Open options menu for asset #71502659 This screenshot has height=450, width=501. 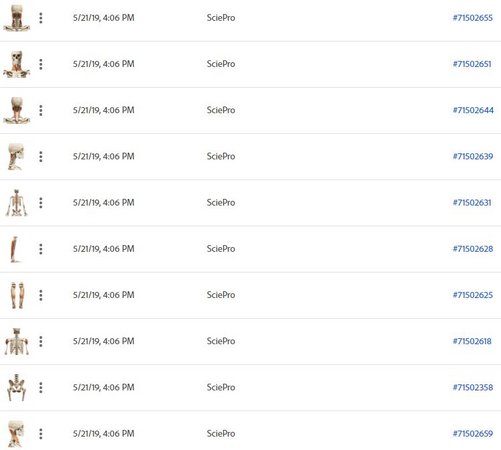(41, 434)
